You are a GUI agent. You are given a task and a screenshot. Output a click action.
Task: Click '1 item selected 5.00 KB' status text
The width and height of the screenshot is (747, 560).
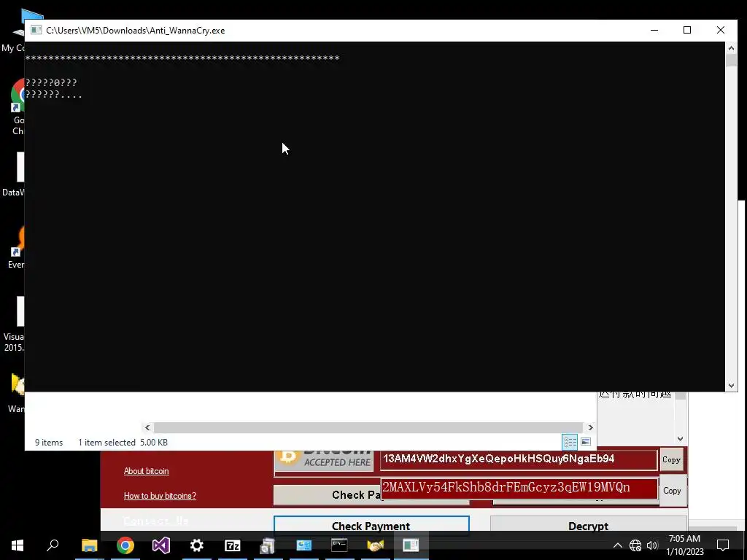(x=123, y=443)
